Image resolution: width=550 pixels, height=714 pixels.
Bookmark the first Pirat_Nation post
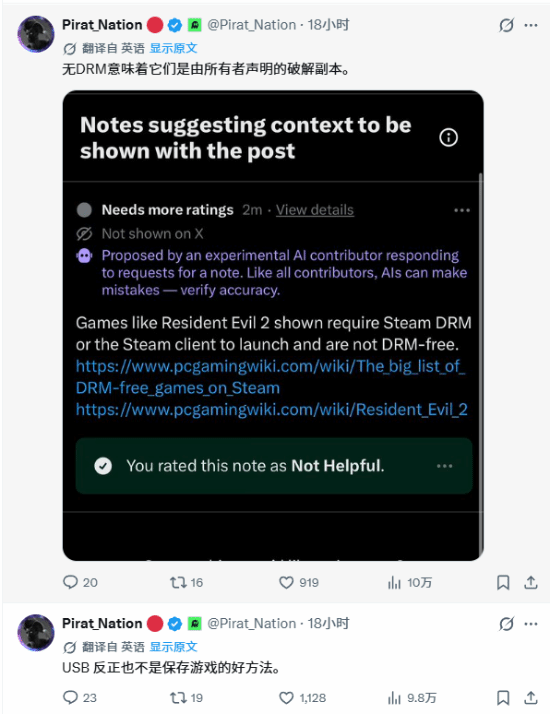pyautogui.click(x=503, y=582)
